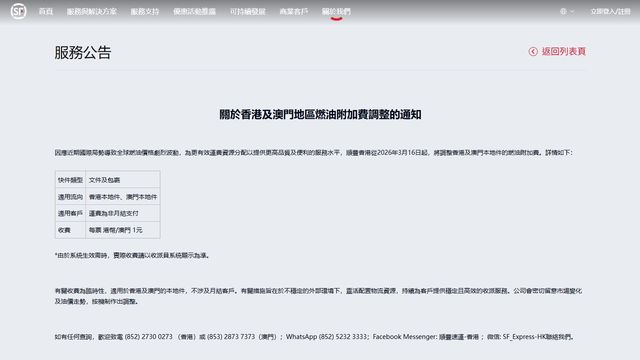The height and width of the screenshot is (360, 640).
Task: Click the asterisk note below the table
Action: 133,255
